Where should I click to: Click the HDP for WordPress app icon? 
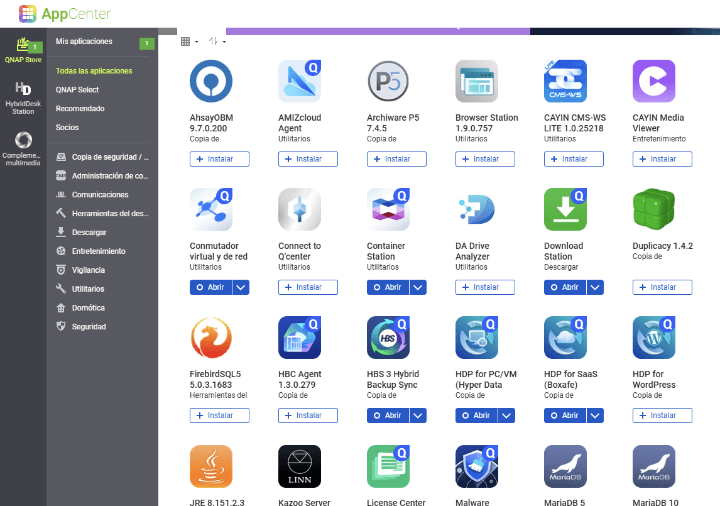click(x=654, y=337)
